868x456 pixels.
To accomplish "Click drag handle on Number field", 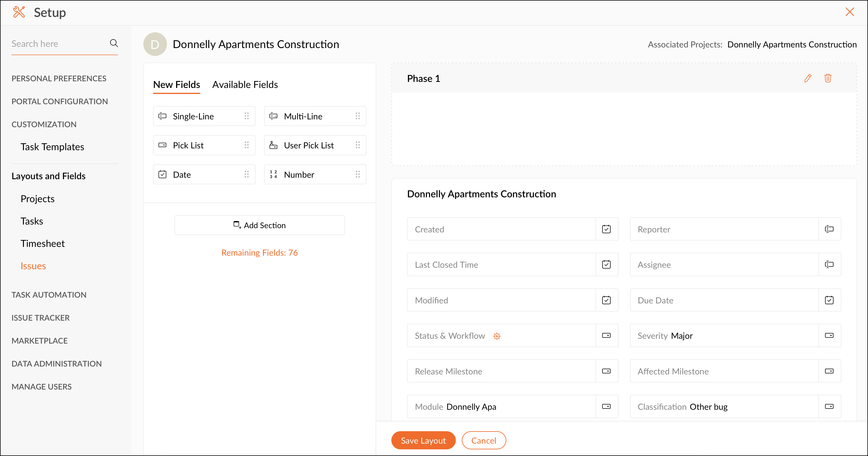I will click(x=357, y=174).
